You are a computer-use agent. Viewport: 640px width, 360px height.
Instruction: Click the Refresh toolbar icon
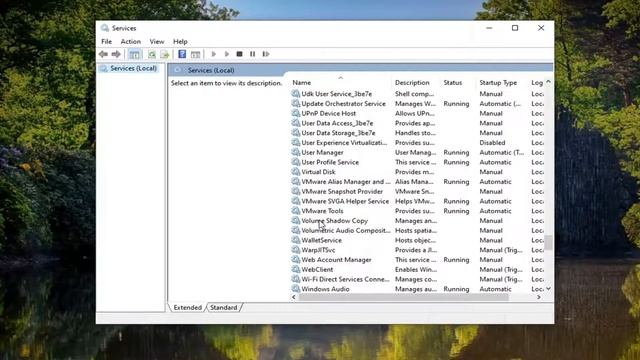pos(152,54)
